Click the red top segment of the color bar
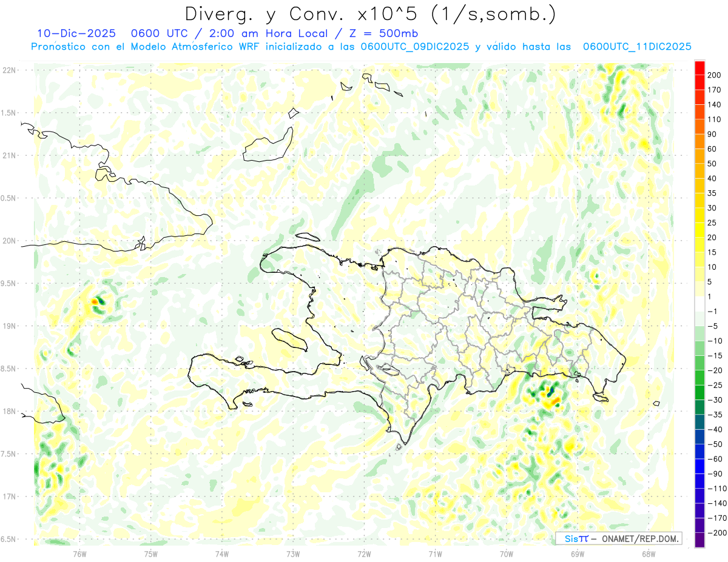 coord(699,68)
